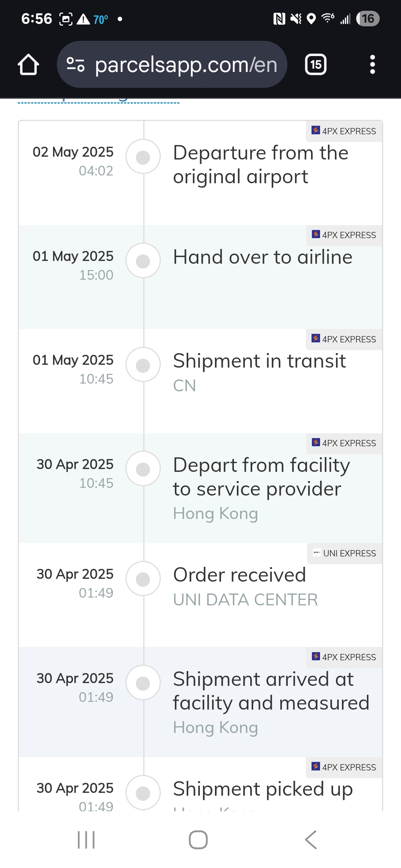Tap the Android back navigation button
This screenshot has height=868, width=401.
[x=311, y=840]
